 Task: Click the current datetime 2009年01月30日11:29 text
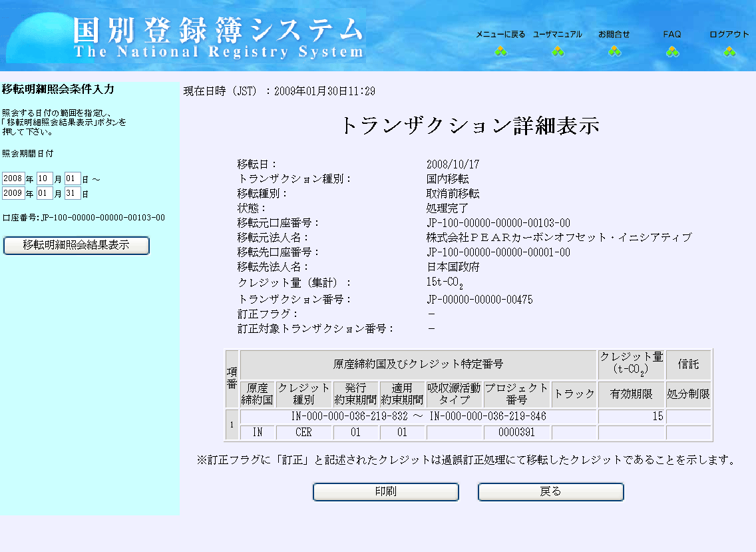pyautogui.click(x=325, y=91)
